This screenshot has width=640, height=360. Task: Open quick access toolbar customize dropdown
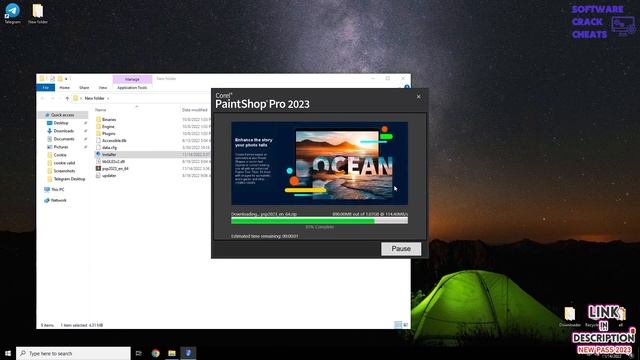[x=67, y=78]
